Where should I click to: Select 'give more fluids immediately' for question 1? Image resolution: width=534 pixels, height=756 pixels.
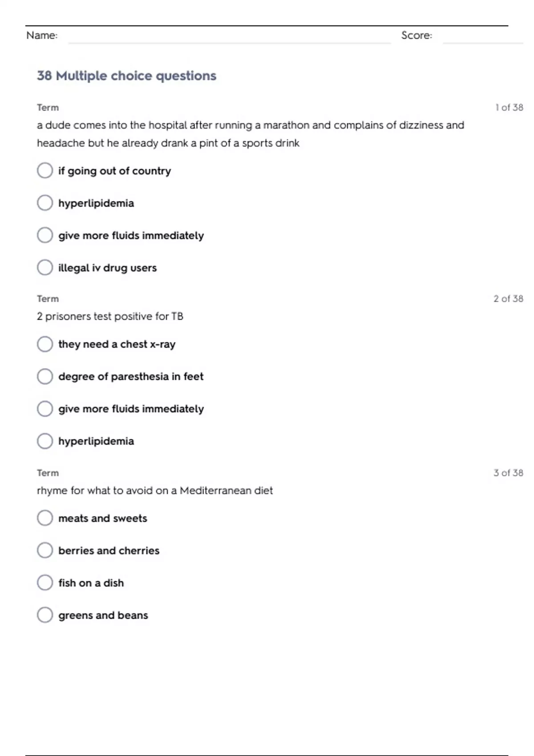(x=45, y=235)
